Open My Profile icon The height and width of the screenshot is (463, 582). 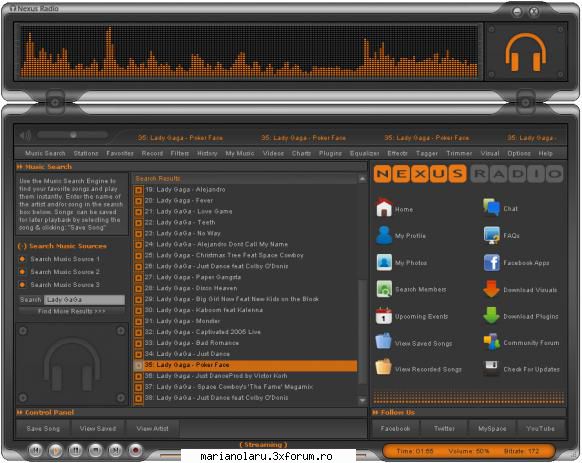coord(384,235)
